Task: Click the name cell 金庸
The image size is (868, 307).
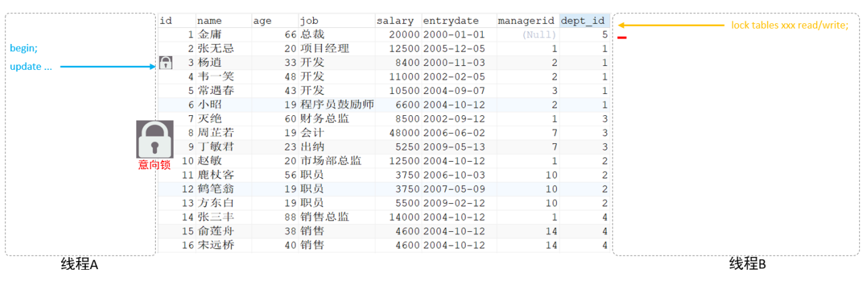Action: click(209, 35)
